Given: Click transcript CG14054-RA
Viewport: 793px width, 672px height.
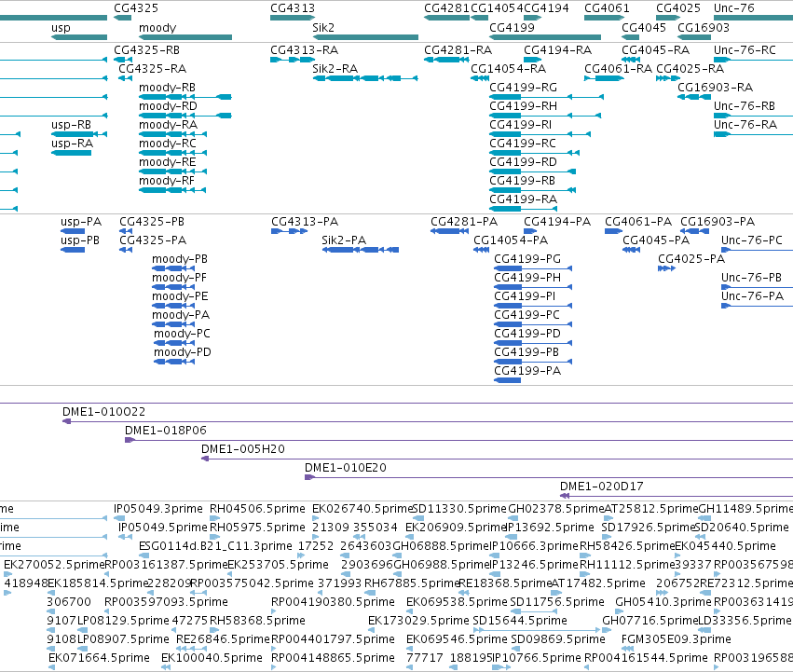Looking at the screenshot, I should [508, 69].
